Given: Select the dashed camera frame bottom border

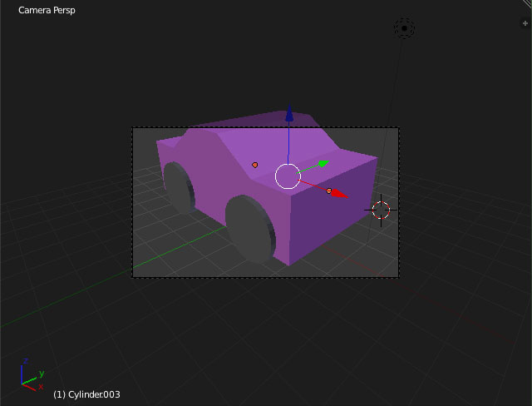Looking at the screenshot, I should point(266,277).
